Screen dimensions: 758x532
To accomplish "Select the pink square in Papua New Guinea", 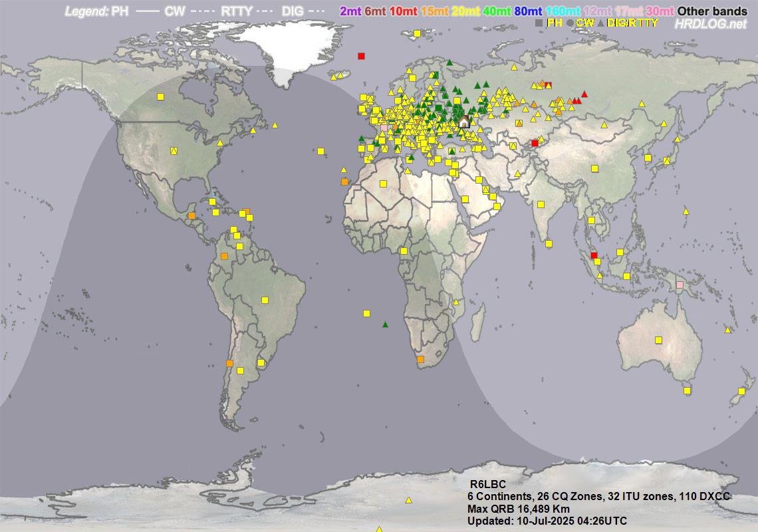I will coord(680,285).
